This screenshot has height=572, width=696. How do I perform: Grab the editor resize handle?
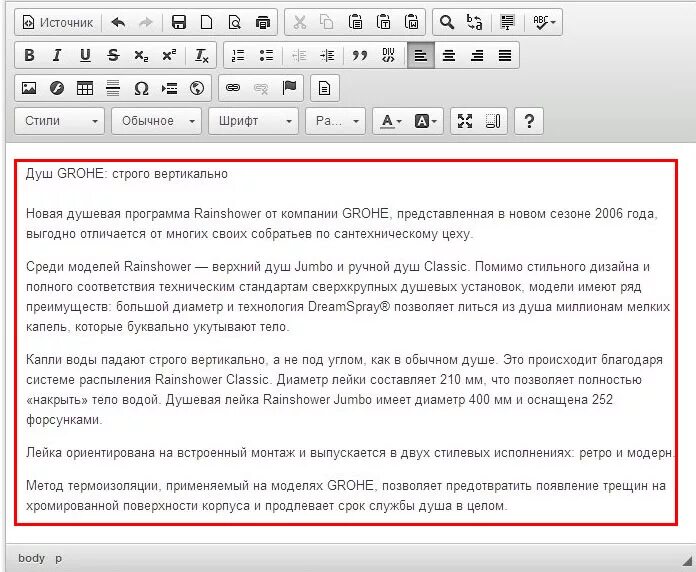click(x=687, y=560)
